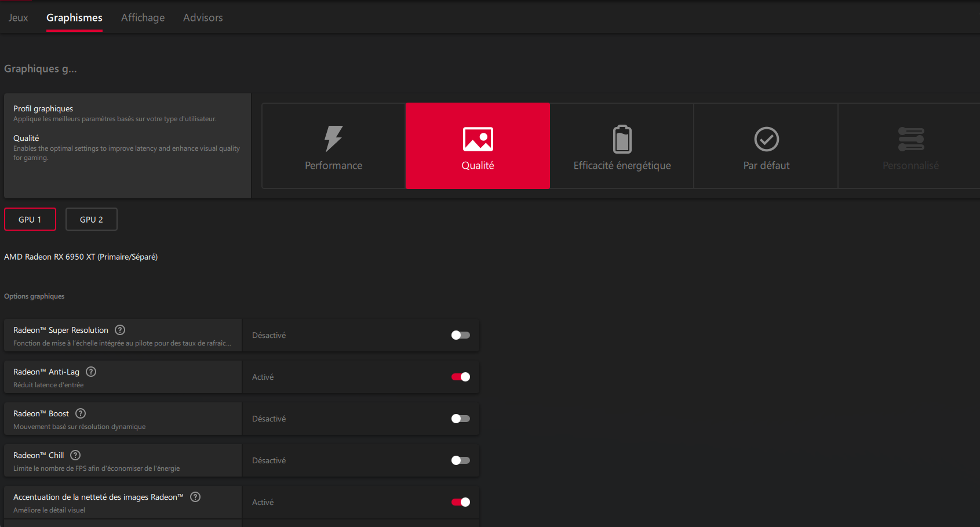This screenshot has width=980, height=527.
Task: Turn off image sharpening toggle
Action: click(x=461, y=502)
